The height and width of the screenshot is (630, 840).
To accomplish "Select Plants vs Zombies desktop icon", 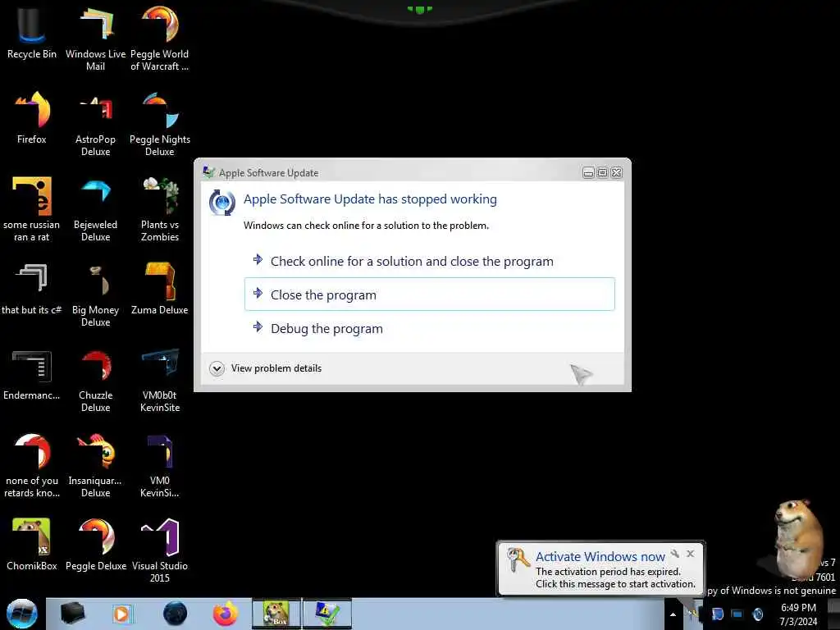I will [160, 209].
